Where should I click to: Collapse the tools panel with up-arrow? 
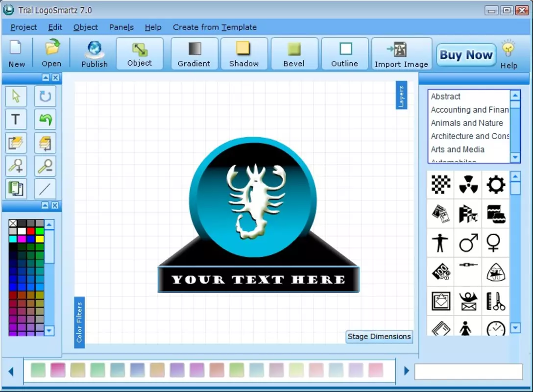click(x=46, y=77)
